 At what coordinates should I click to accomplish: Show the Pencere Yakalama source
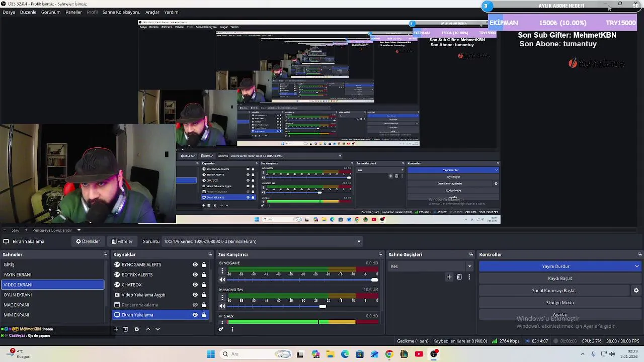[x=195, y=305]
